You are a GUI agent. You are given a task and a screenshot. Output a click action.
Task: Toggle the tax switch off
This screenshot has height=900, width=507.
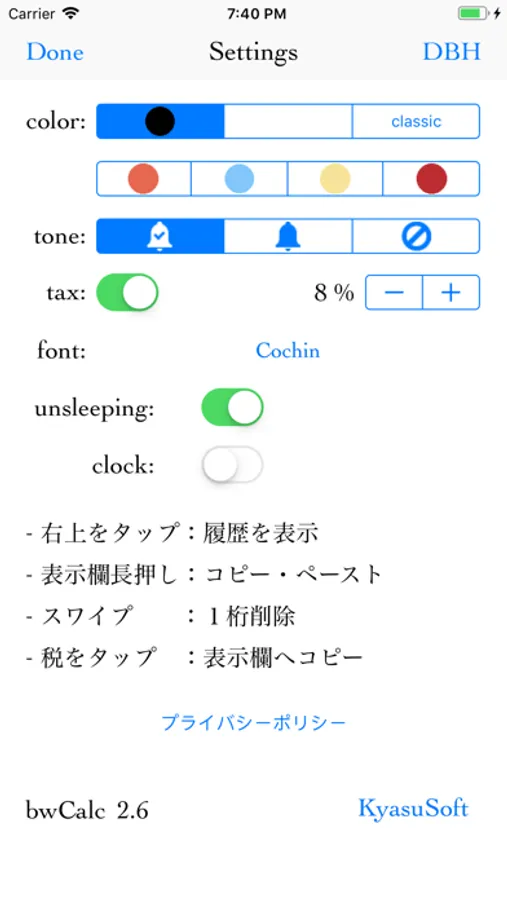[127, 292]
